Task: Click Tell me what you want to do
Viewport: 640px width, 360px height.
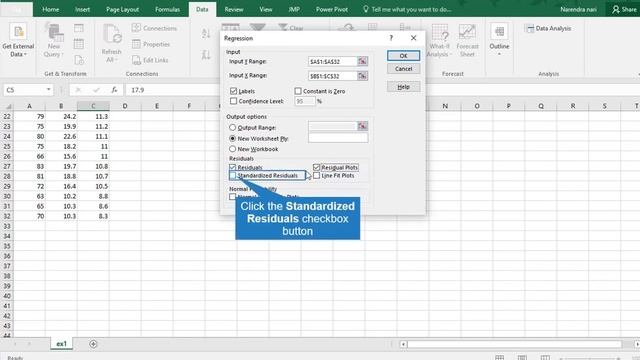Action: coord(407,9)
